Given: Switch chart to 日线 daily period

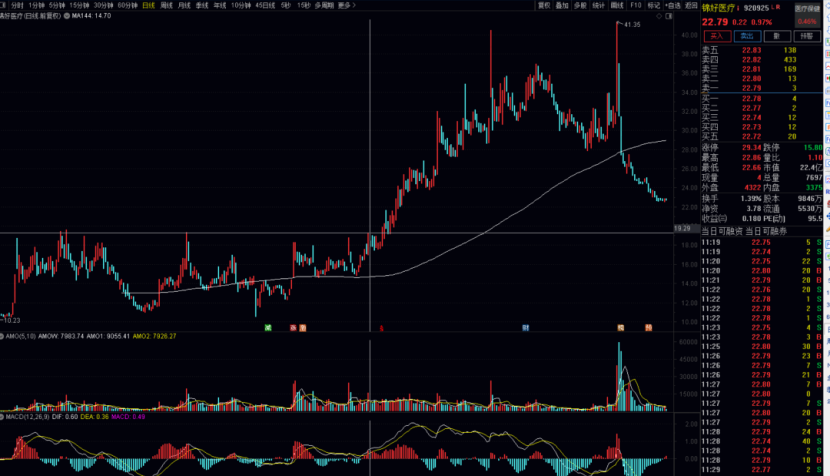Looking at the screenshot, I should [x=148, y=5].
